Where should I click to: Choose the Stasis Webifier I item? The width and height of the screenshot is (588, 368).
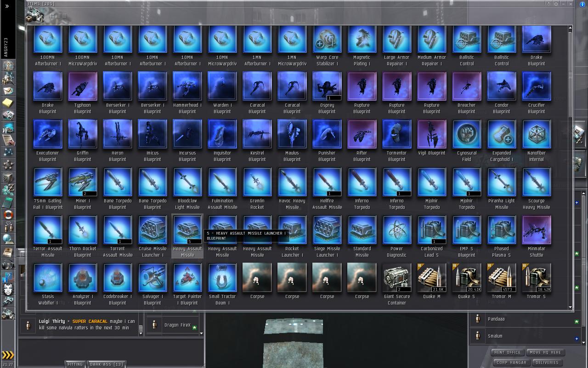pyautogui.click(x=48, y=284)
